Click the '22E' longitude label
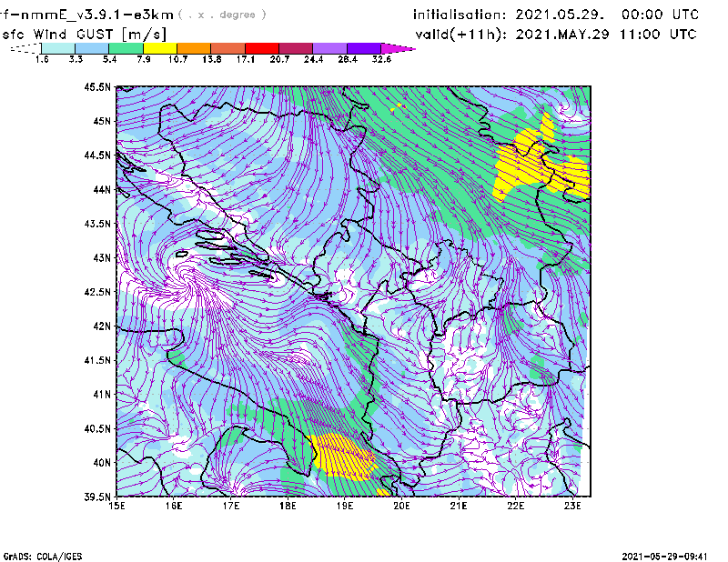 point(516,506)
